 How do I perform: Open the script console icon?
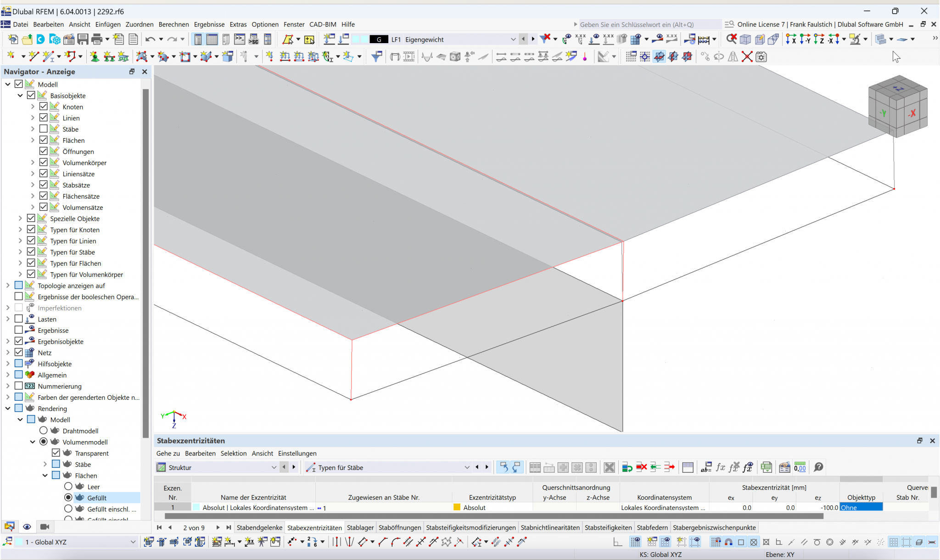[x=240, y=39]
